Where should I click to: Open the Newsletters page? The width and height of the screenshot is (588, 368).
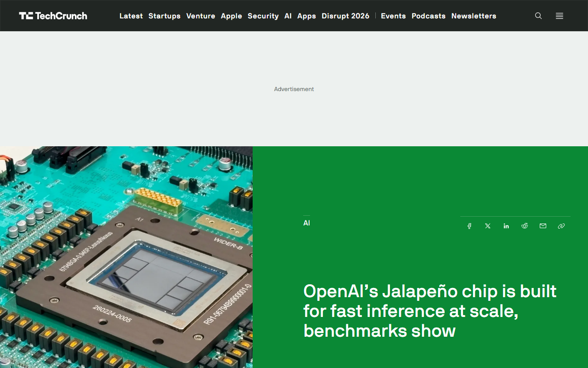click(474, 16)
